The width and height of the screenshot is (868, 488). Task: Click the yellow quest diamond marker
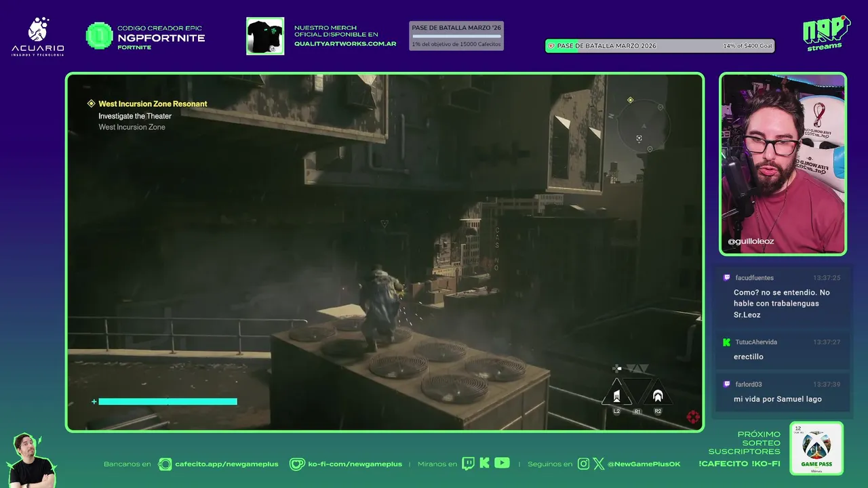pos(91,104)
